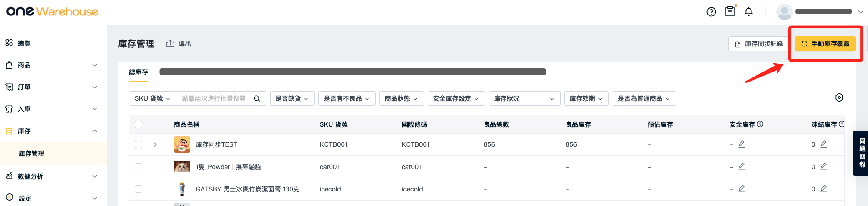The image size is (868, 206).
Task: Focus the SKU batch search input field
Action: 214,98
